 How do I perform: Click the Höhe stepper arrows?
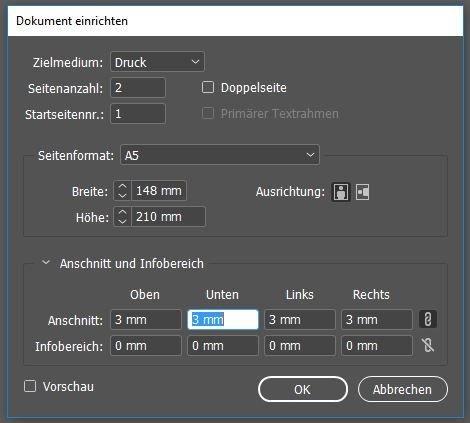(122, 217)
